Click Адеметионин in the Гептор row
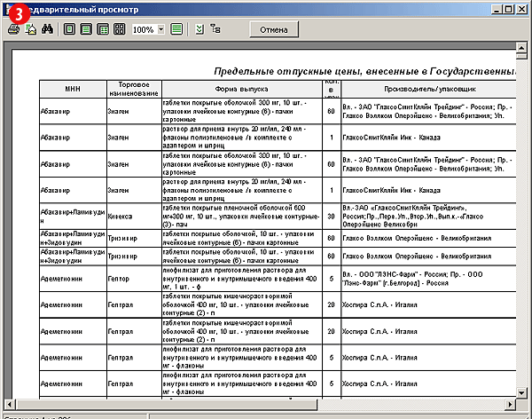This screenshot has width=532, height=419. (73, 279)
